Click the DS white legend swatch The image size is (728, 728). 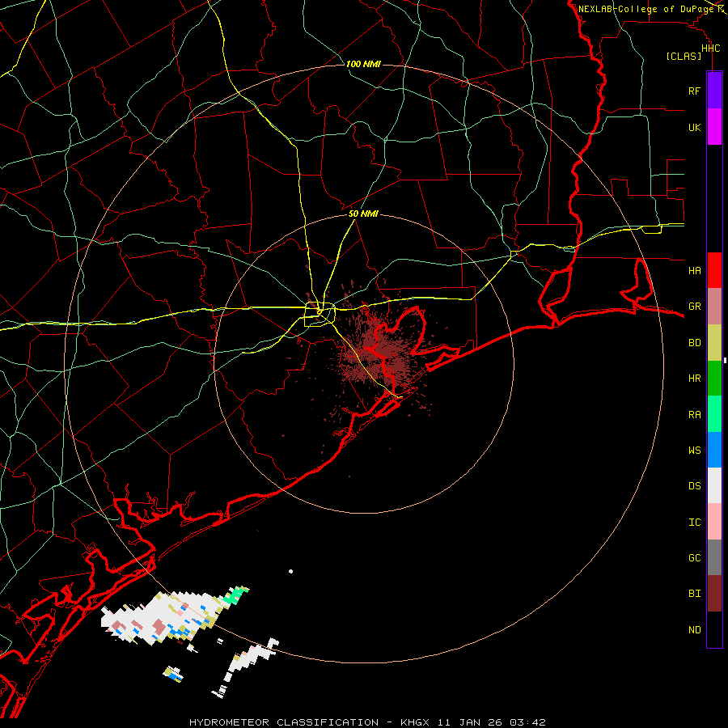tap(714, 485)
